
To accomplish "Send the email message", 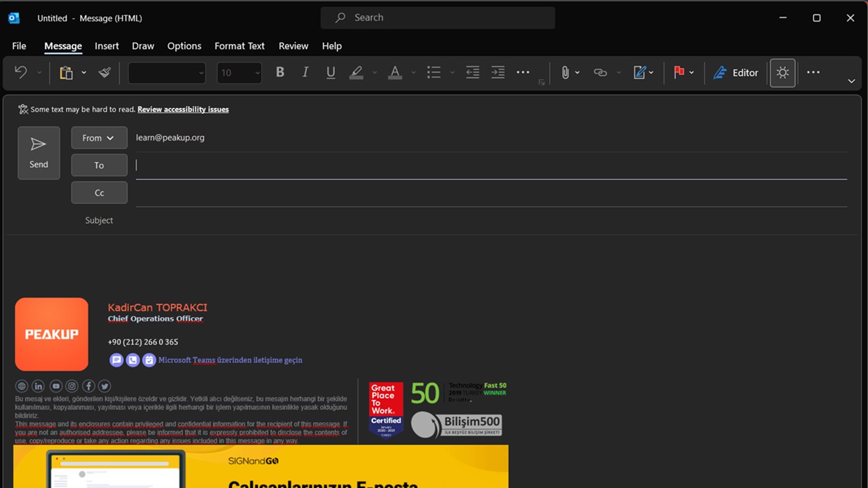I will [39, 152].
